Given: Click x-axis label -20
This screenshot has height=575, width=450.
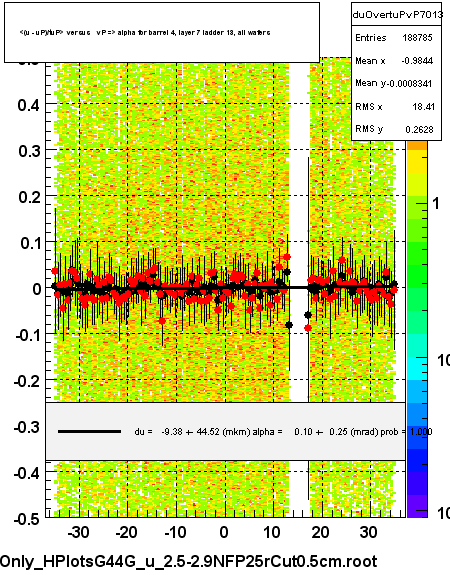Looking at the screenshot, I should (x=126, y=532).
